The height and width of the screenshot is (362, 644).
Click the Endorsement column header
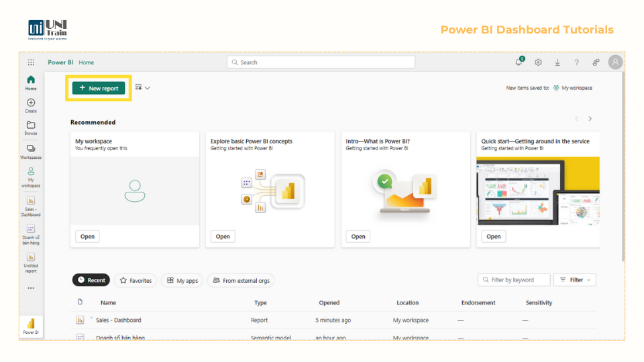click(x=478, y=303)
